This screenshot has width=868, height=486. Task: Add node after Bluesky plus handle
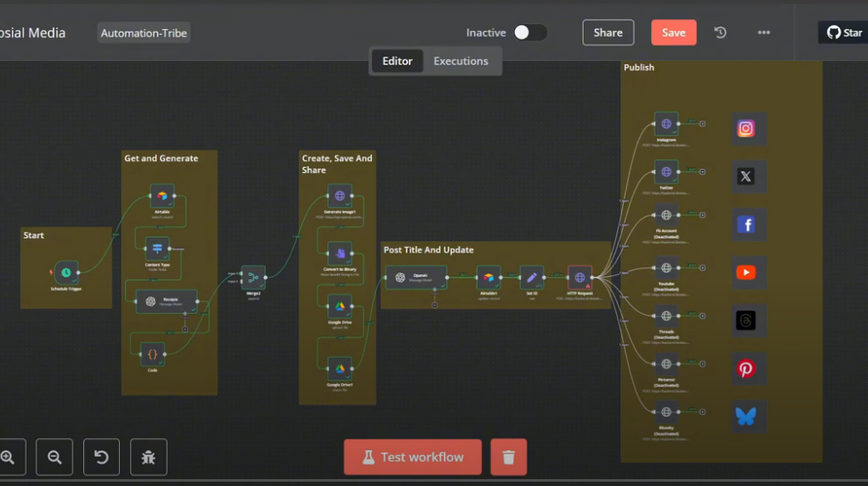pos(703,411)
